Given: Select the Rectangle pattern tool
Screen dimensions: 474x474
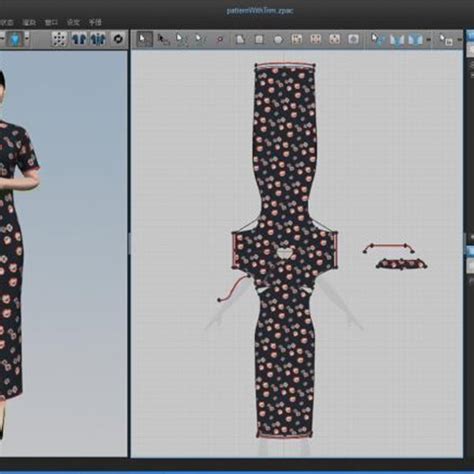Looking at the screenshot, I should (259, 39).
